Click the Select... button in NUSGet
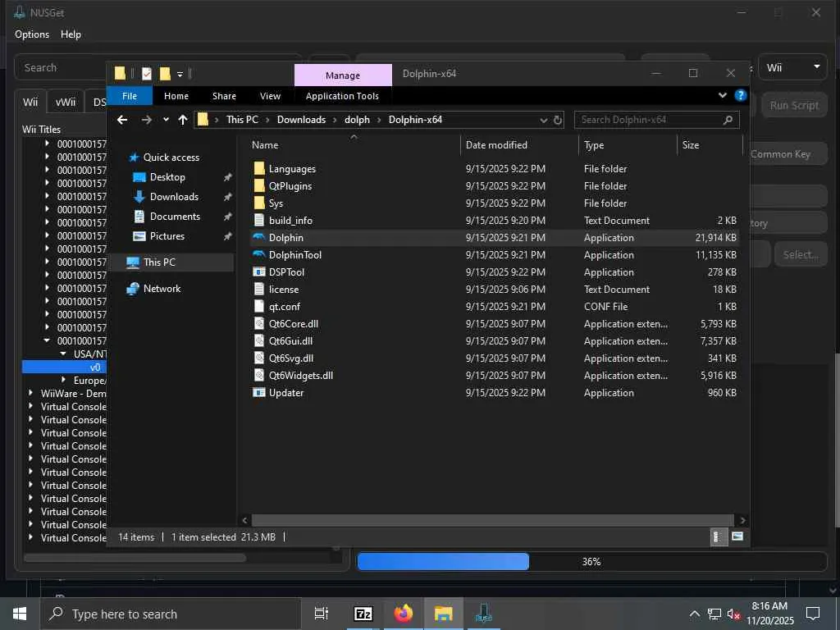This screenshot has width=840, height=630. pyautogui.click(x=801, y=254)
